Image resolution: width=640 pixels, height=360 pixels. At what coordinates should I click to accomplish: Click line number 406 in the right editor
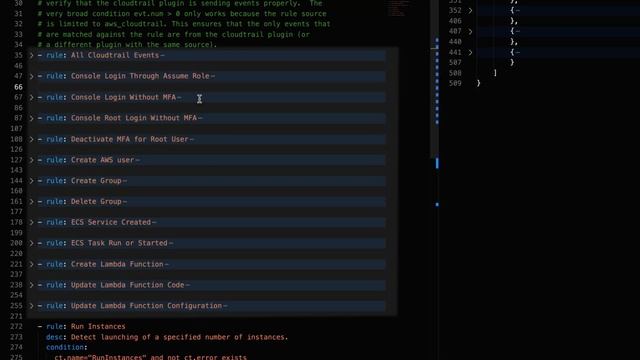455,21
